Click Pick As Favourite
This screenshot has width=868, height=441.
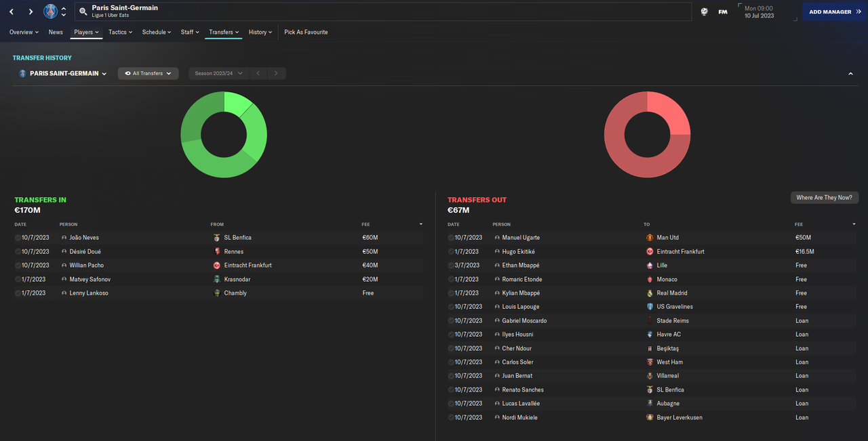tap(306, 32)
